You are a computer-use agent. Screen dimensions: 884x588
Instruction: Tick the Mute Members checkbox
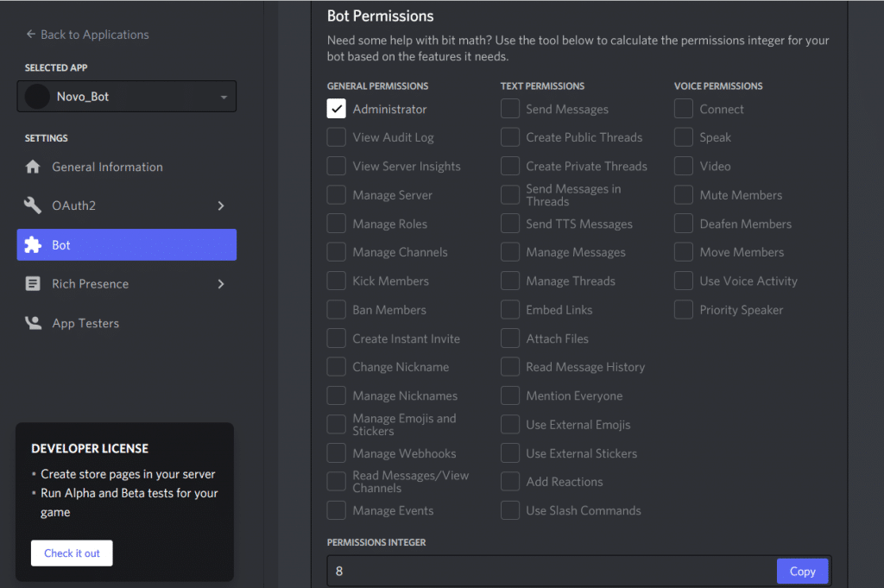(x=684, y=194)
